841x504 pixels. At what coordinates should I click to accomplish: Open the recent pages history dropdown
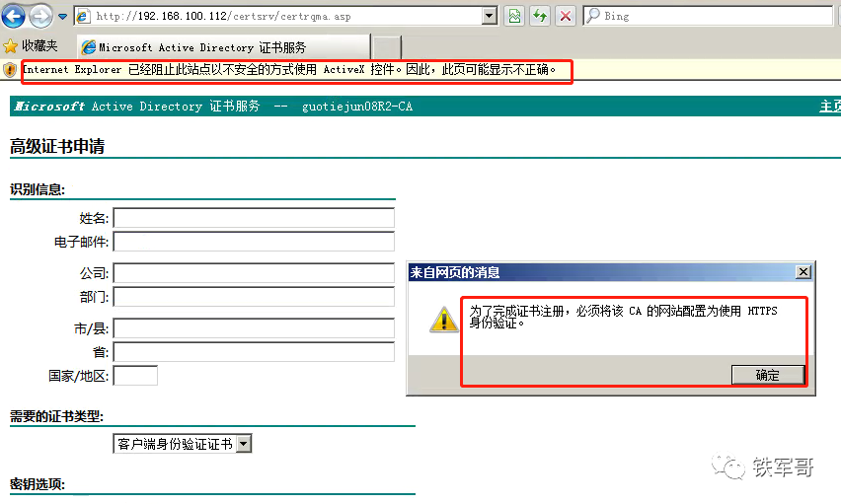tap(62, 17)
